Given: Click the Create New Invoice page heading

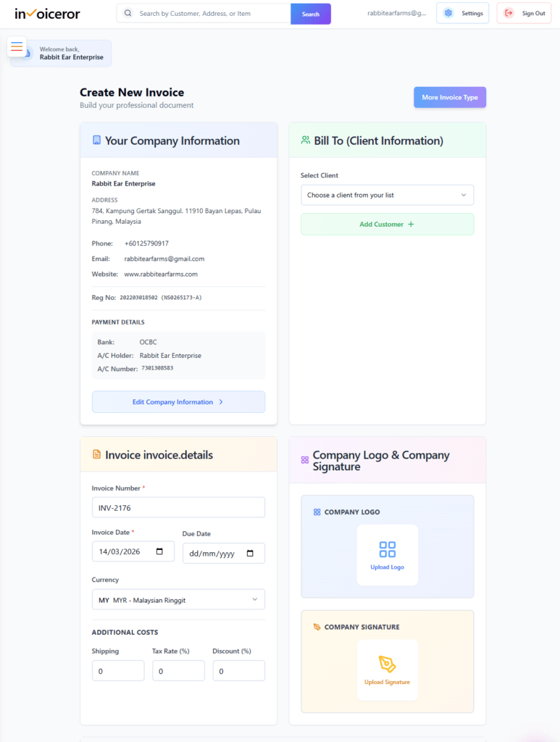Looking at the screenshot, I should [132, 92].
